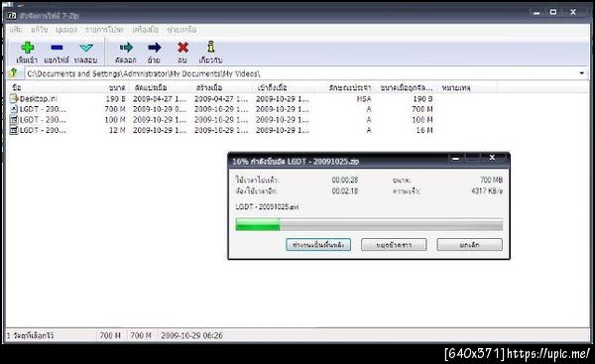Minimize the 7-Zip main window
The image size is (595, 364).
pyautogui.click(x=536, y=13)
